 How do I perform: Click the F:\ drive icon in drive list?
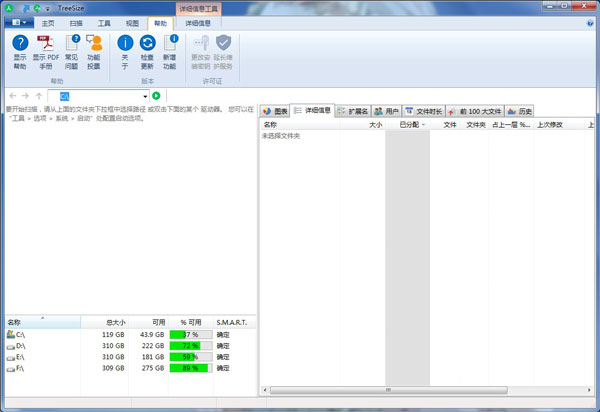click(11, 368)
